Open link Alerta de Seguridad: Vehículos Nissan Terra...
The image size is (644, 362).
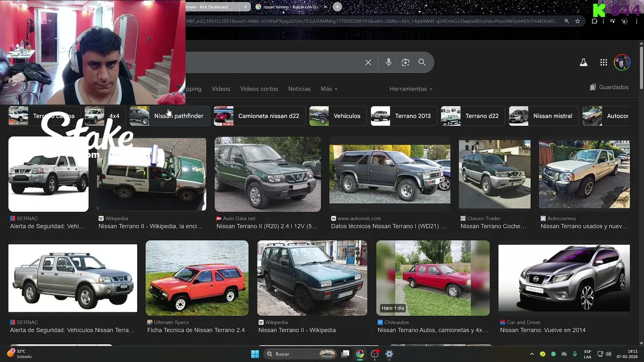click(72, 330)
